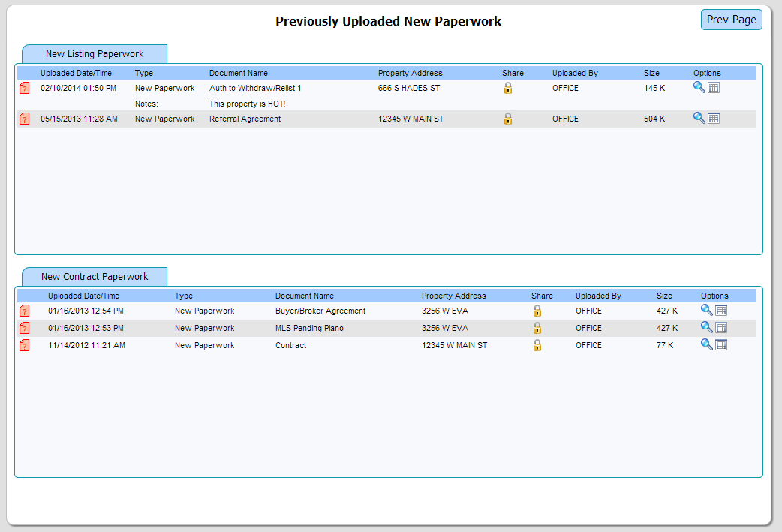Click Uploaded Date/Time header in listing table
The width and height of the screenshot is (782, 532).
pos(76,73)
